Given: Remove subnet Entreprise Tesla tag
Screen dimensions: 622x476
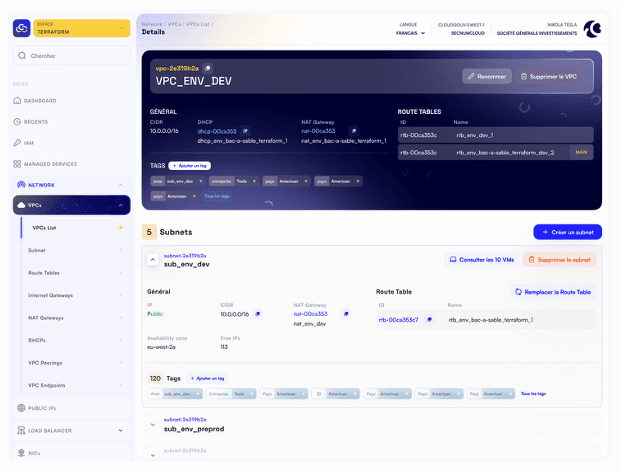Looking at the screenshot, I should click(x=251, y=394).
